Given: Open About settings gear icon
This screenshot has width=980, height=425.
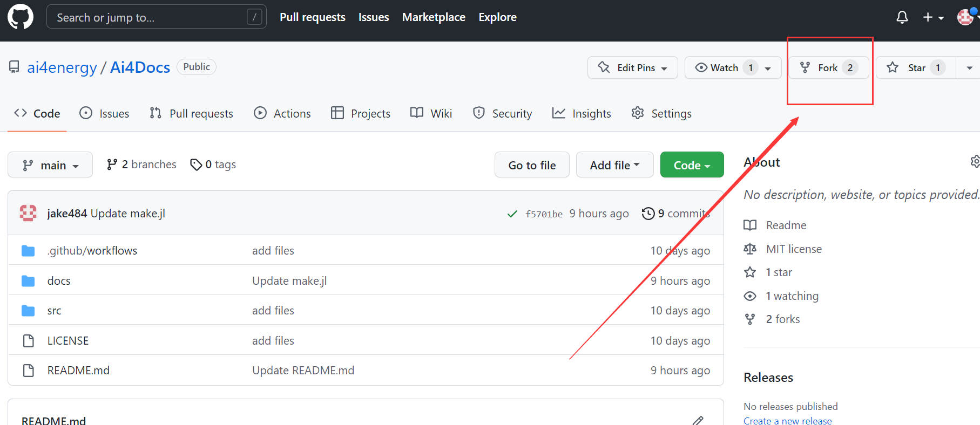Looking at the screenshot, I should (975, 162).
